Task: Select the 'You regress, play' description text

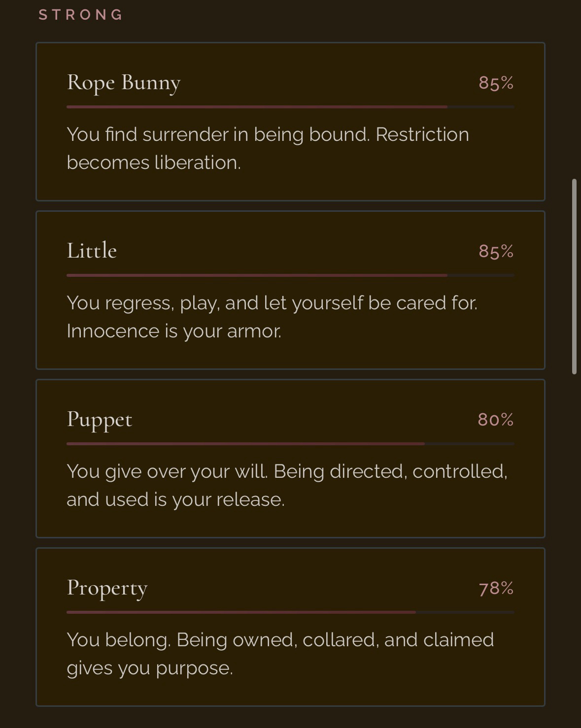Action: coord(272,317)
